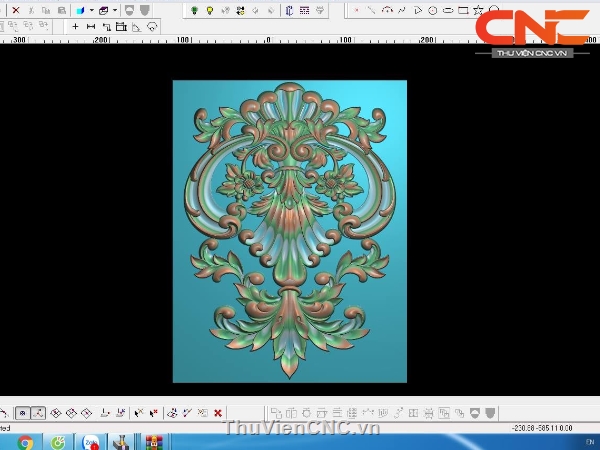600x450 pixels.
Task: Select the rectangle drawing tool
Action: 463,10
